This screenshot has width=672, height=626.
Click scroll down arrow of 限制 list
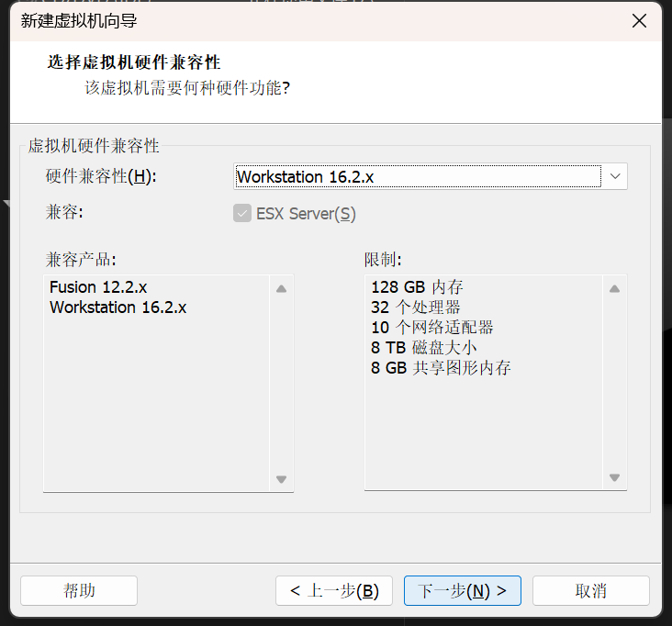(614, 477)
